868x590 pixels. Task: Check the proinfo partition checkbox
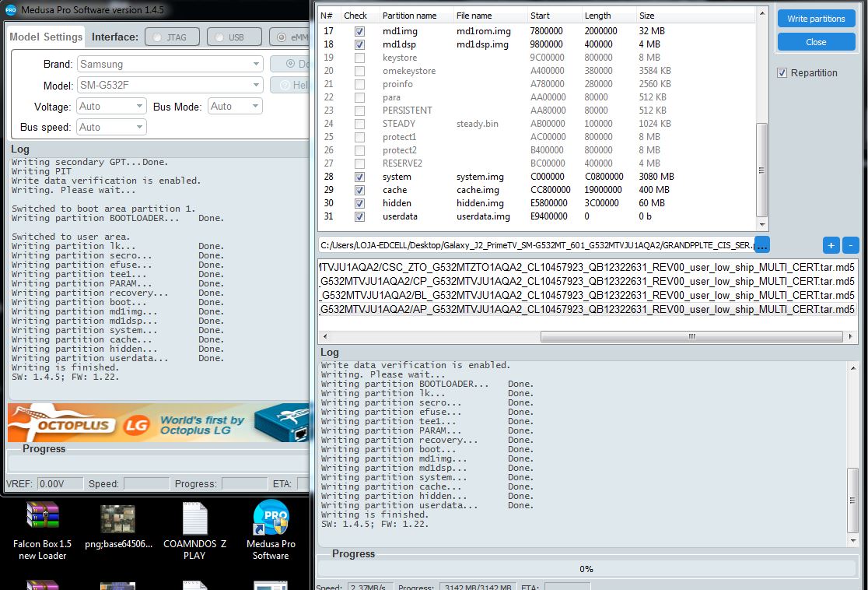pyautogui.click(x=360, y=84)
